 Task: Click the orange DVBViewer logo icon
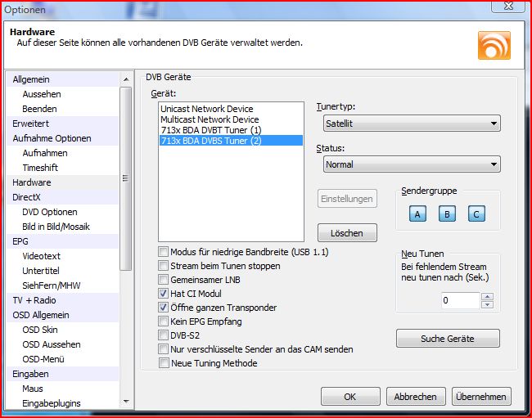(x=494, y=46)
